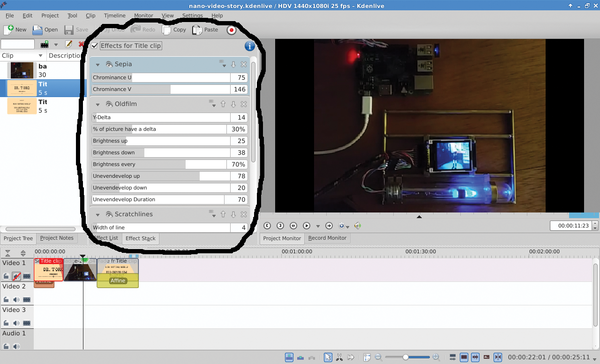600x364 pixels.
Task: Adjust the timeline zoom slider
Action: point(406,357)
